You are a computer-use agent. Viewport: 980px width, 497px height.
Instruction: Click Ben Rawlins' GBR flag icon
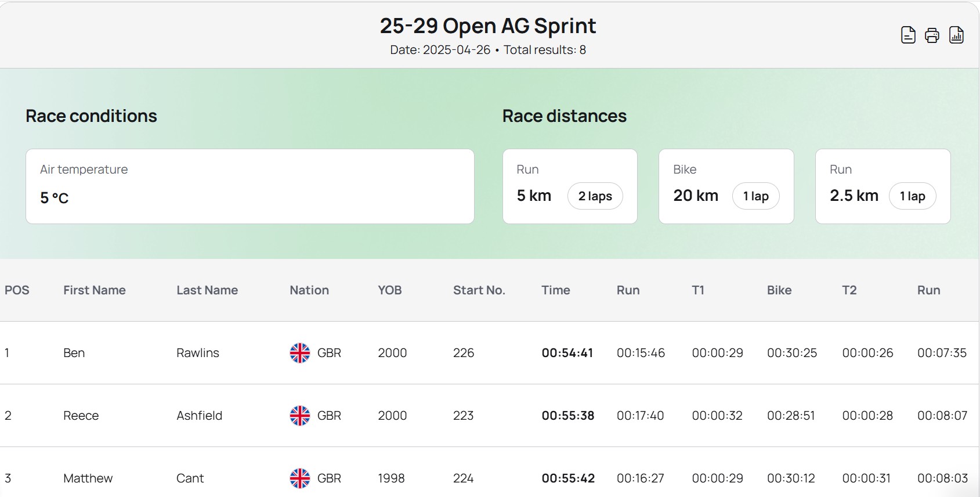300,353
